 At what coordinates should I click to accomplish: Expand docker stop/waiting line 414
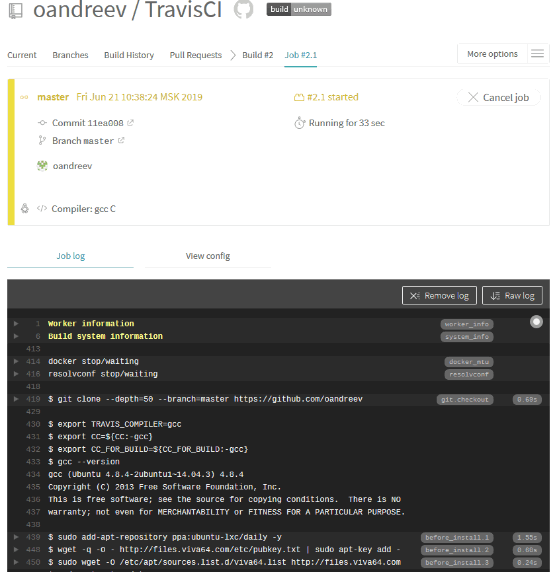pyautogui.click(x=16, y=361)
